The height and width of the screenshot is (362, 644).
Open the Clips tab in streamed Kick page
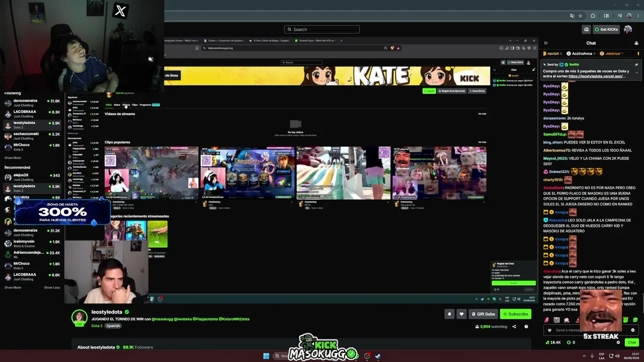[135, 105]
